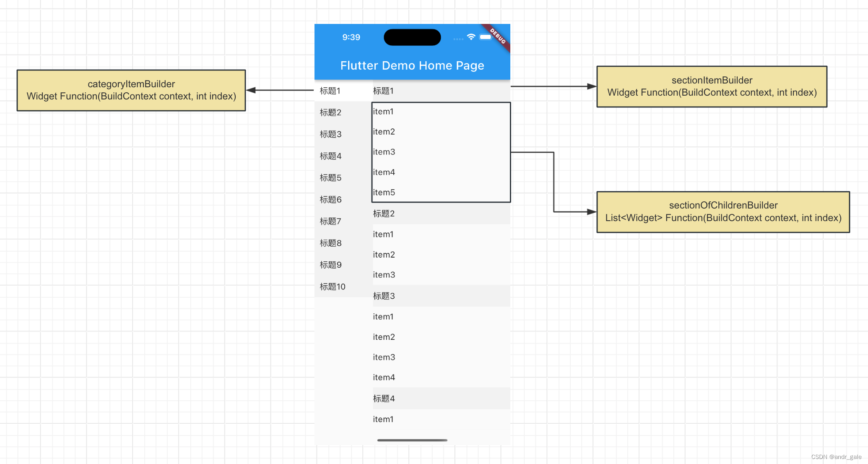Click the categoryItemBuilder label box

click(x=131, y=90)
